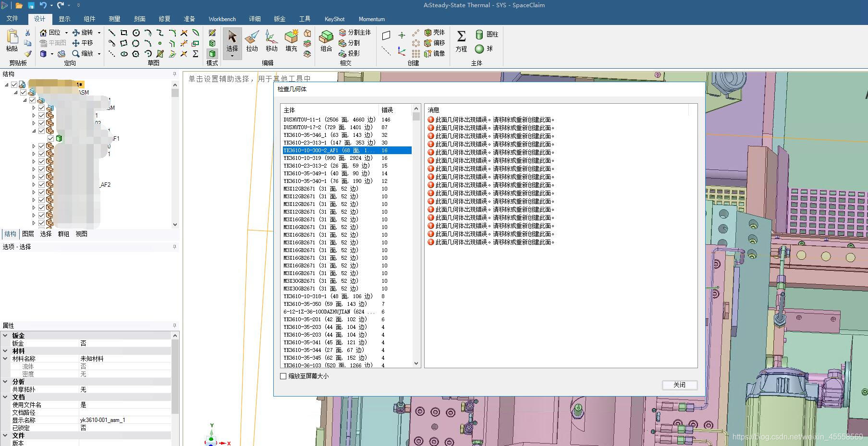Open the 选择 tool dropdown arrow

click(x=232, y=56)
